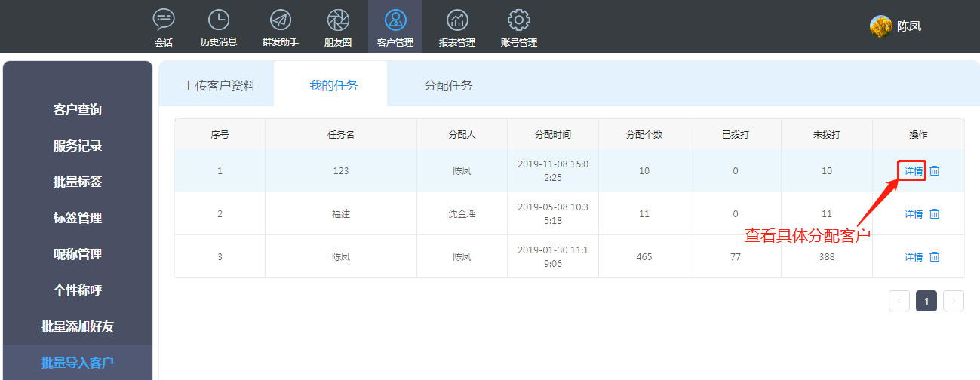Switch to 上传客户资料 tab
The width and height of the screenshot is (980, 380).
tap(219, 85)
